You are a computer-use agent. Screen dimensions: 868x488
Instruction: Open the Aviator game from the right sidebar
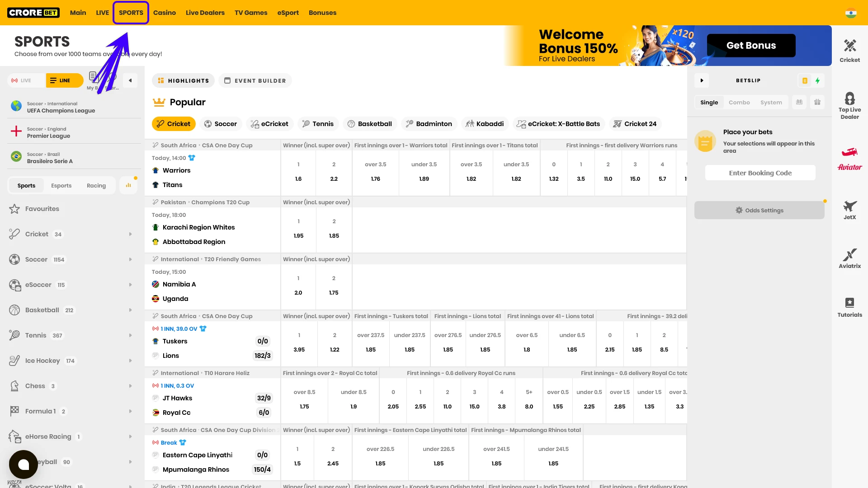pyautogui.click(x=850, y=158)
